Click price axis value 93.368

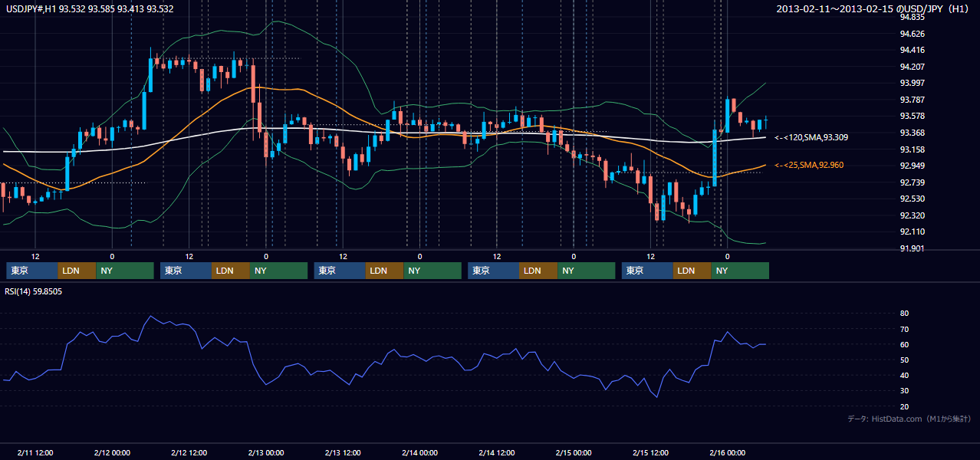[x=912, y=133]
